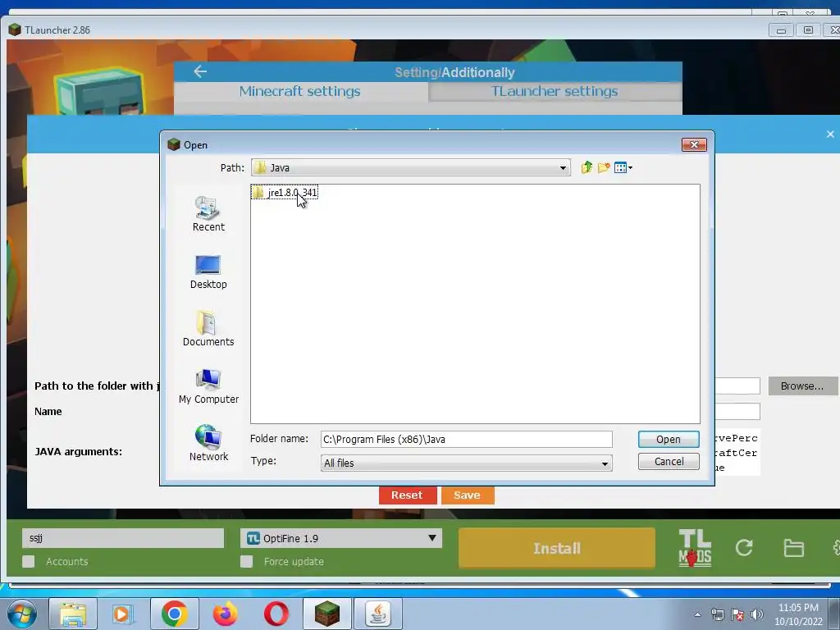The height and width of the screenshot is (630, 840).
Task: Click the Cancel button in dialog
Action: [669, 461]
